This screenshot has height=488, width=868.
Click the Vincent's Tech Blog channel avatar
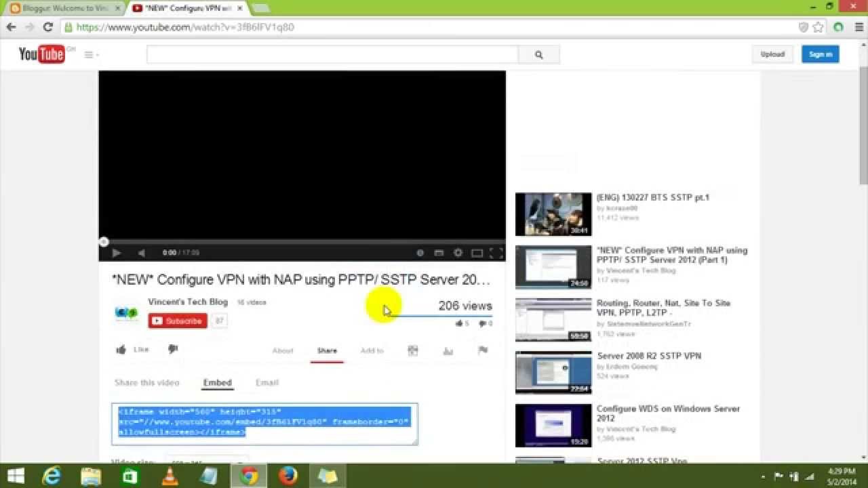(x=127, y=312)
